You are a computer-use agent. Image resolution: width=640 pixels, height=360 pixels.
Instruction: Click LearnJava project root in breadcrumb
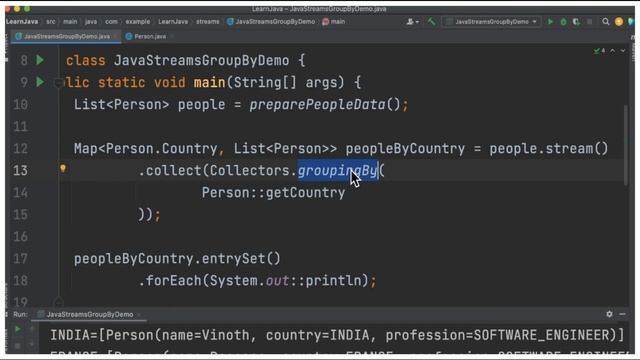(22, 22)
